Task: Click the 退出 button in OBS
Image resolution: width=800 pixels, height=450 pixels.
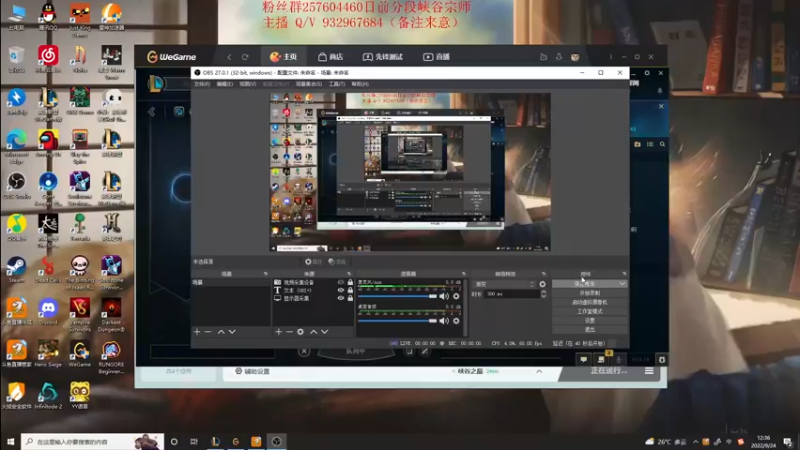Action: tap(590, 330)
